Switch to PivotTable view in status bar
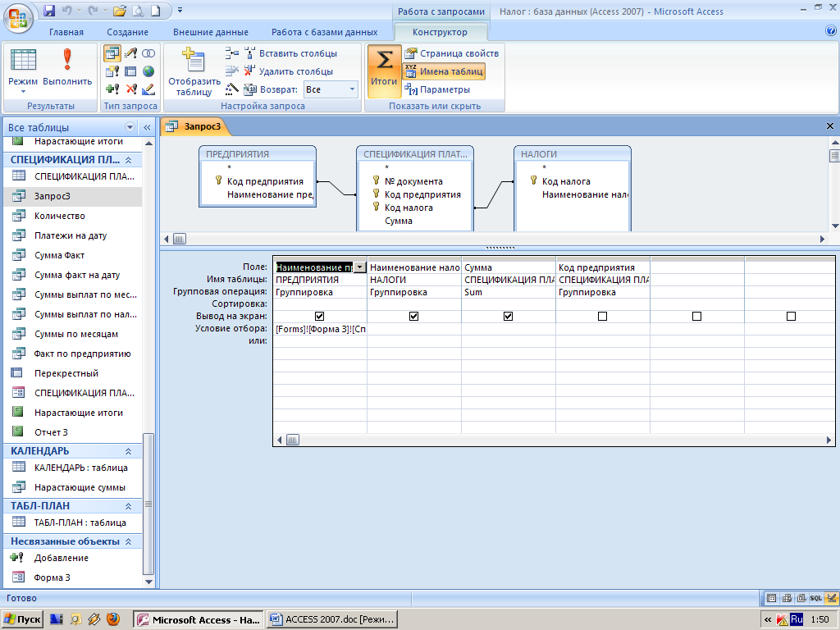The image size is (840, 630). click(x=787, y=598)
